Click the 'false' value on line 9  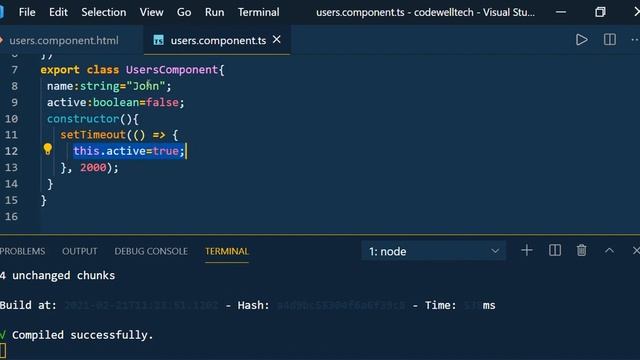162,102
